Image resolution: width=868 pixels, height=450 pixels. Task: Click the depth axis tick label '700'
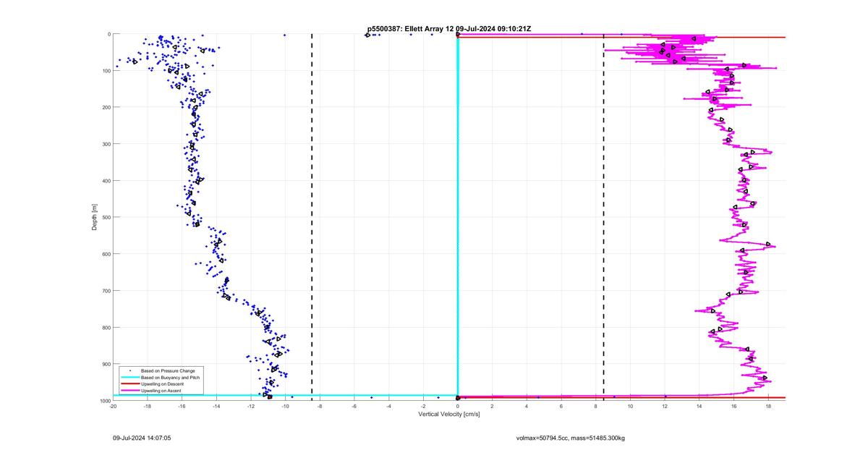coord(106,291)
